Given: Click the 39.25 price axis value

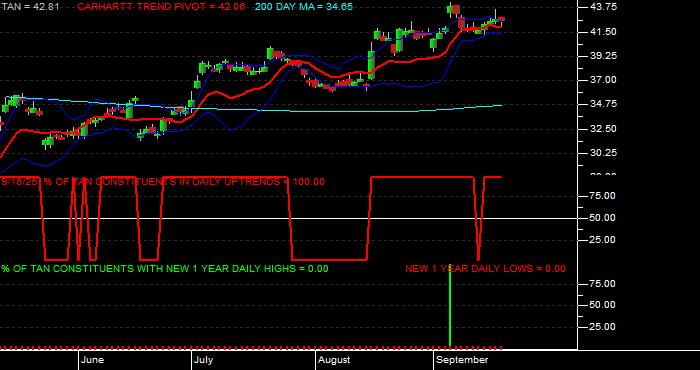Looking at the screenshot, I should (603, 56).
